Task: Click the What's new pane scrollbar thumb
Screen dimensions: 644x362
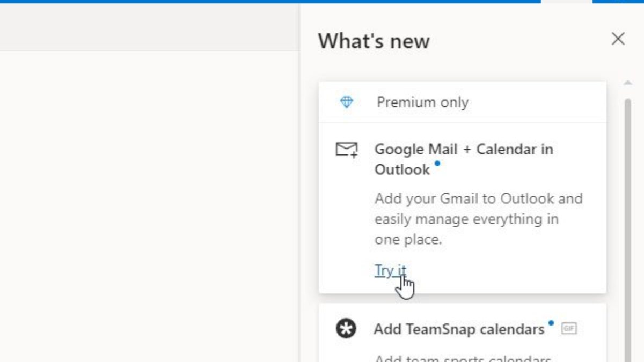Action: coord(627,215)
